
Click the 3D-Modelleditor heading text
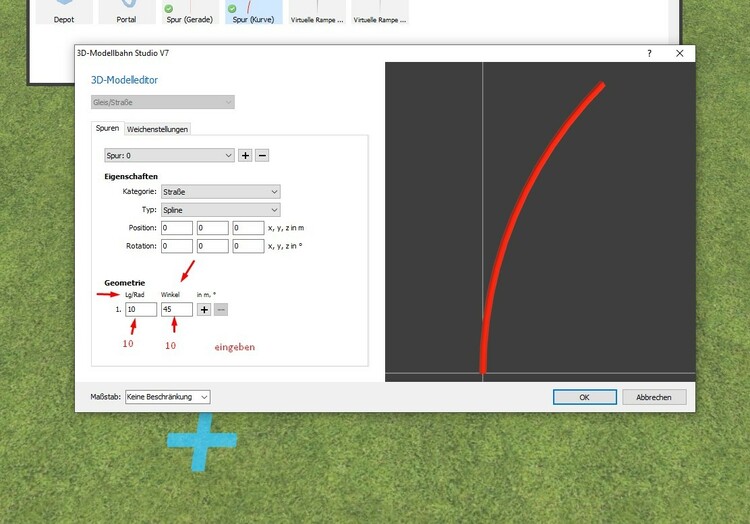(124, 80)
